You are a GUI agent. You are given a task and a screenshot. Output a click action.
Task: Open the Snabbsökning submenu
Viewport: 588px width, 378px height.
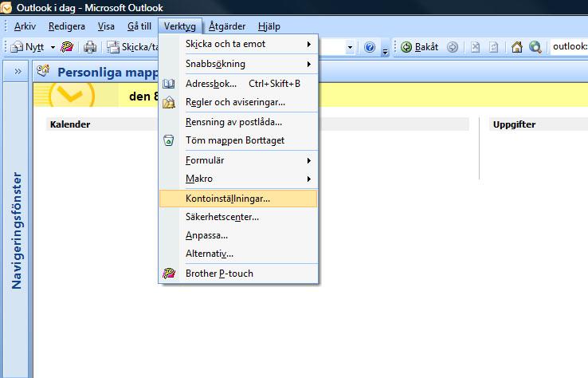238,64
